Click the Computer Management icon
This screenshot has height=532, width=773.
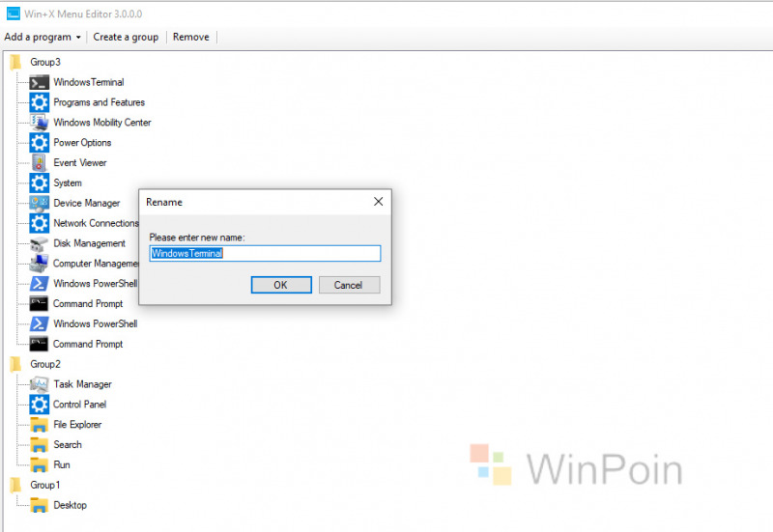pyautogui.click(x=39, y=264)
